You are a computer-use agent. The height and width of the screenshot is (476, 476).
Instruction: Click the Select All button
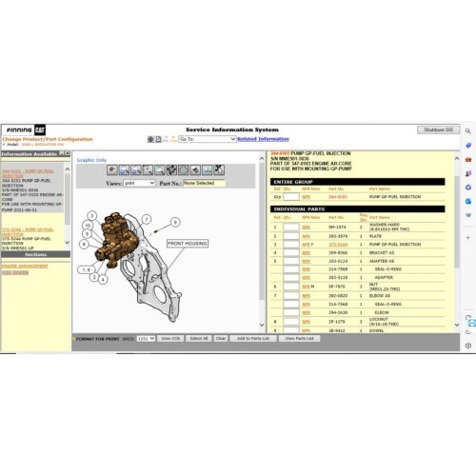pyautogui.click(x=199, y=339)
